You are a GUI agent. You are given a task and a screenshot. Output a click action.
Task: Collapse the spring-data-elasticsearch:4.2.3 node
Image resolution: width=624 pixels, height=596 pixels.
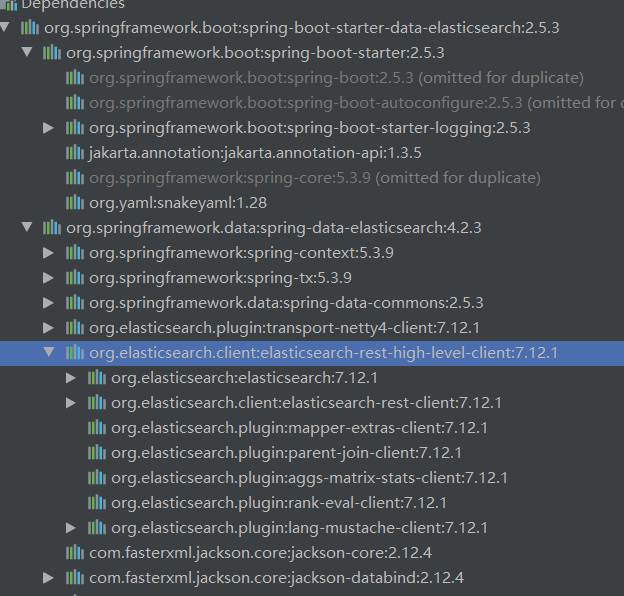click(27, 227)
